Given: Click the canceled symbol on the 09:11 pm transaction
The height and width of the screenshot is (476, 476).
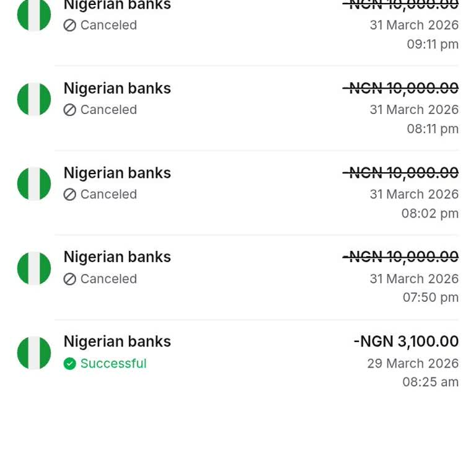Looking at the screenshot, I should click(70, 25).
